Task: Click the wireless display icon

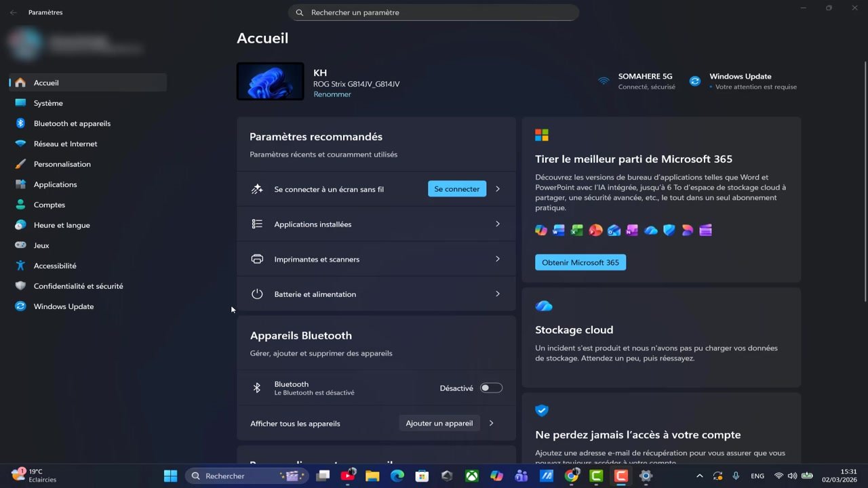Action: point(257,189)
